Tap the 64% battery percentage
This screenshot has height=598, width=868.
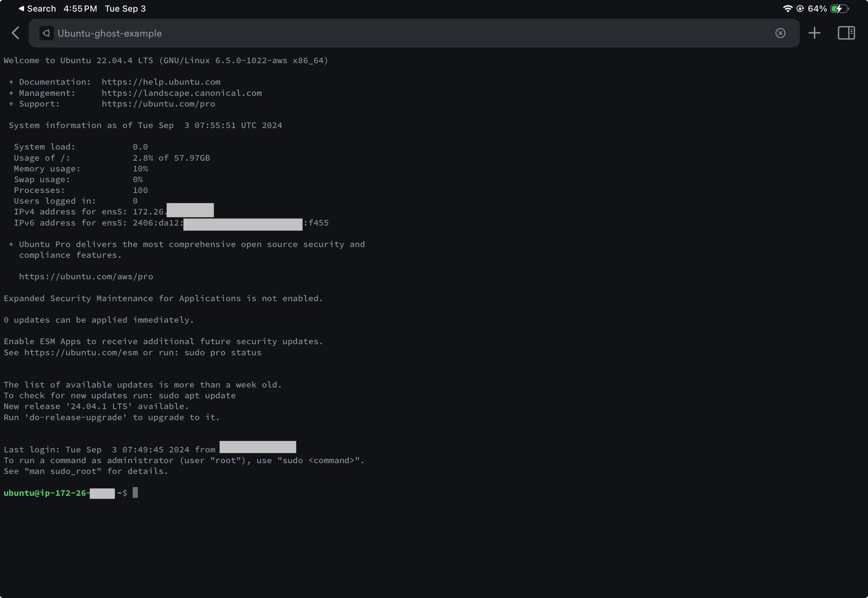coord(817,8)
